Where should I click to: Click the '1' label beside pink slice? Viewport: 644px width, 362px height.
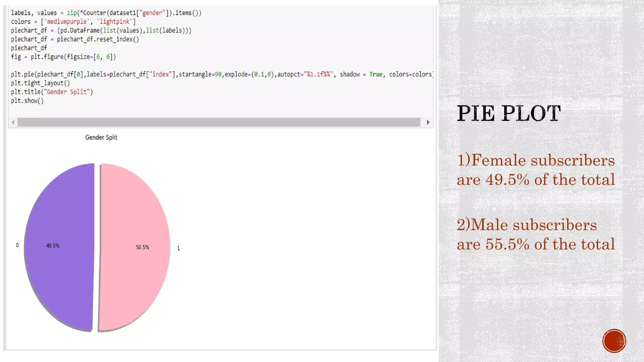click(x=179, y=248)
